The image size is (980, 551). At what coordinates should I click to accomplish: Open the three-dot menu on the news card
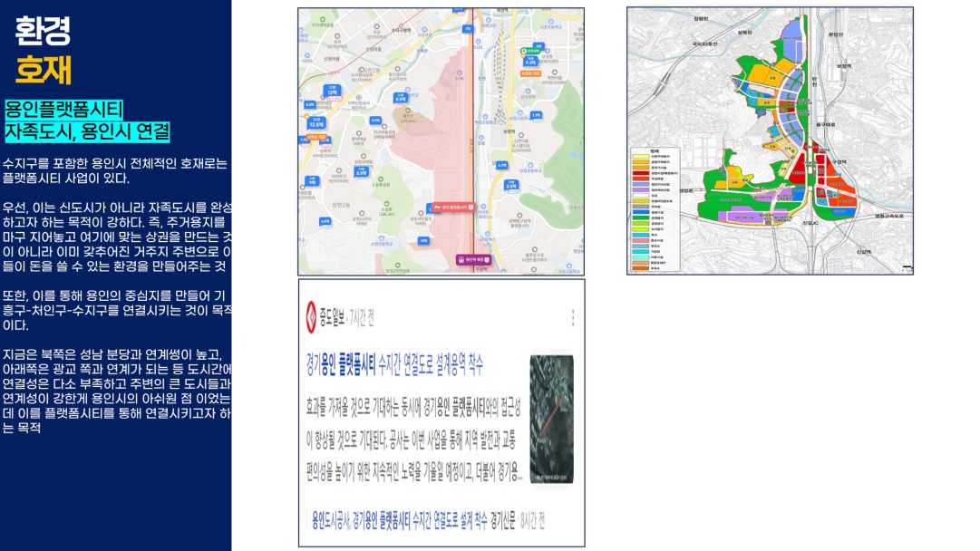[573, 318]
